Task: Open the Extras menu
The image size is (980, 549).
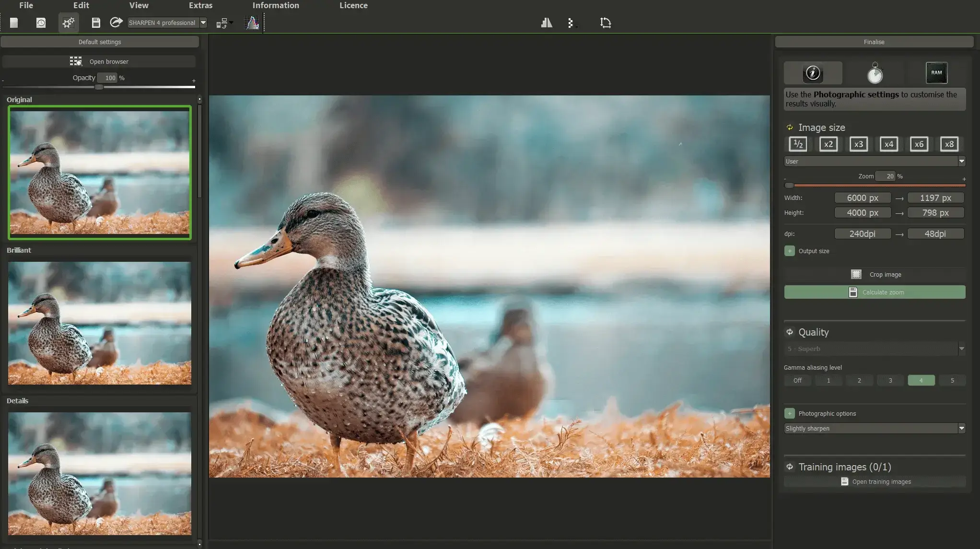Action: (x=200, y=5)
